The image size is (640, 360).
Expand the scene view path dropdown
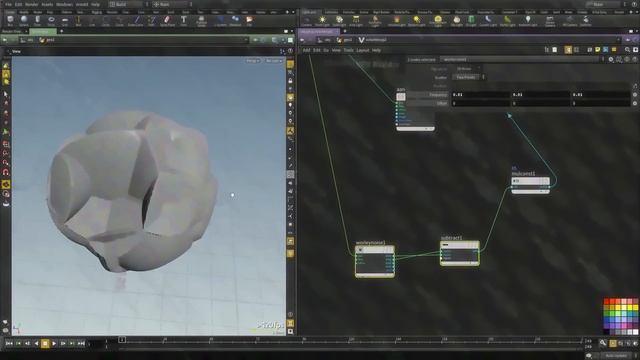[x=246, y=40]
